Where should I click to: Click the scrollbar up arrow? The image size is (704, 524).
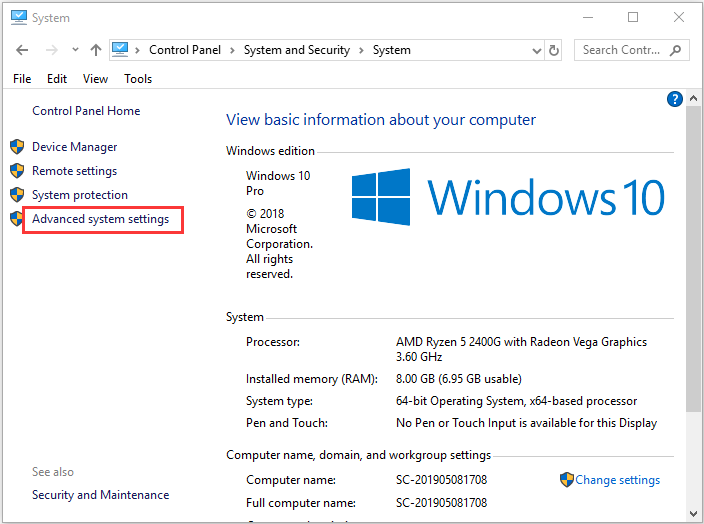pyautogui.click(x=693, y=98)
